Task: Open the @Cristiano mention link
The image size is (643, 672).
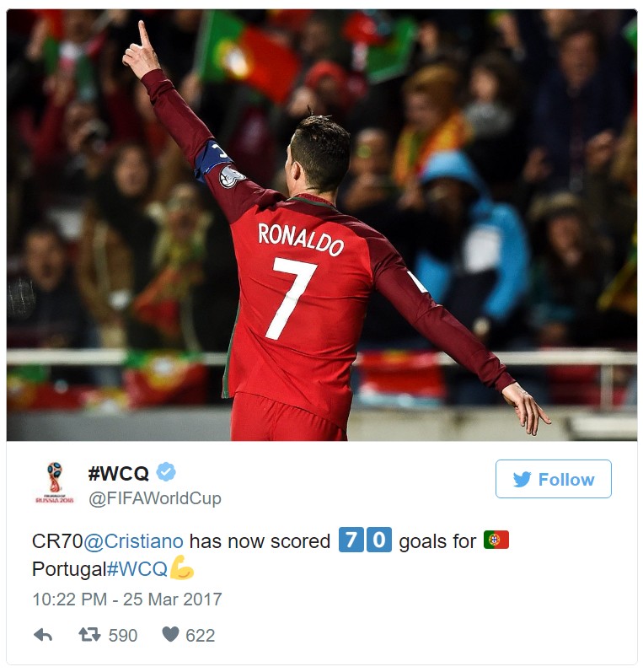Action: (x=133, y=540)
